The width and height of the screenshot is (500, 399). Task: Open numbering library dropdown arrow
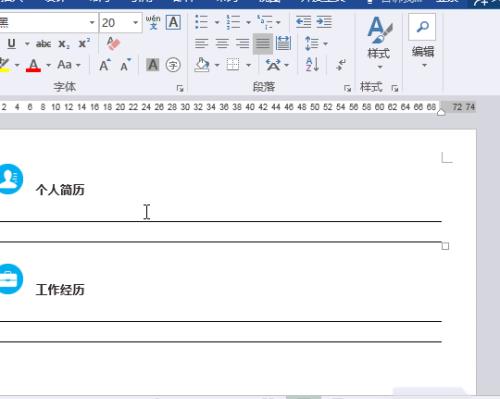pyautogui.click(x=248, y=22)
